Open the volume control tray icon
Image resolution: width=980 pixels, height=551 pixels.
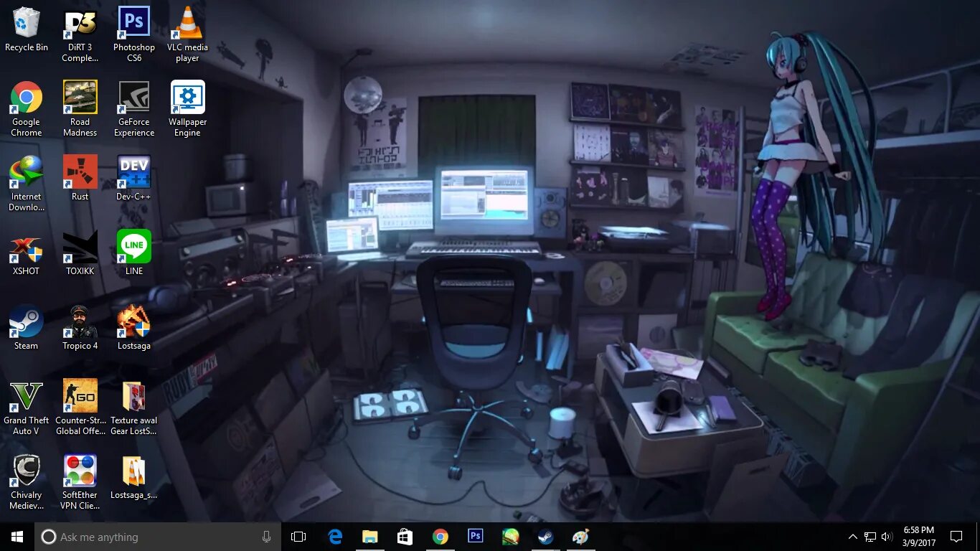[887, 537]
